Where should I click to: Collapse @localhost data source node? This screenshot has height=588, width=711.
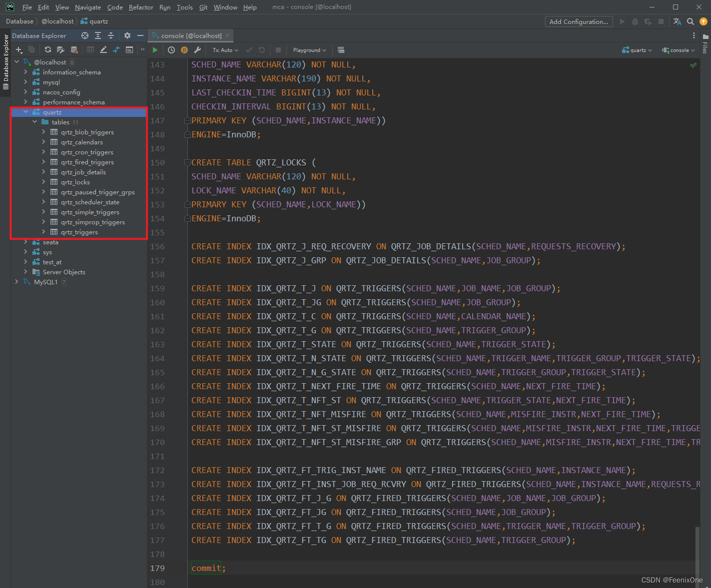16,62
